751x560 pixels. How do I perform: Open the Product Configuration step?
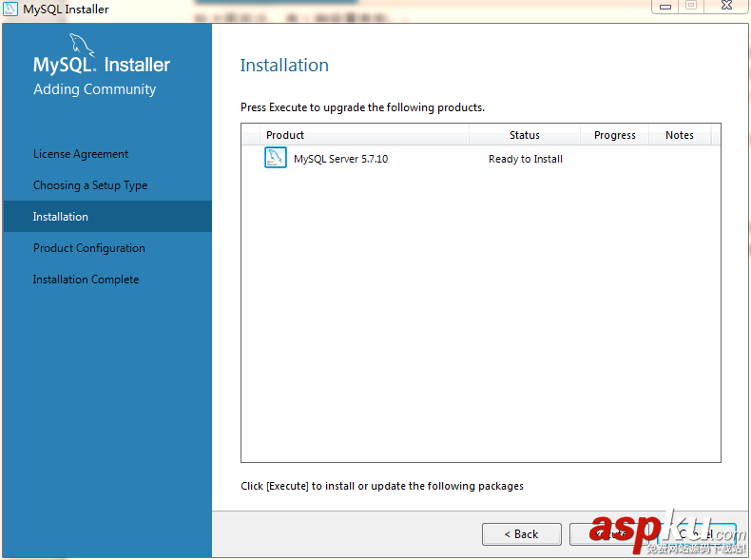tap(89, 248)
